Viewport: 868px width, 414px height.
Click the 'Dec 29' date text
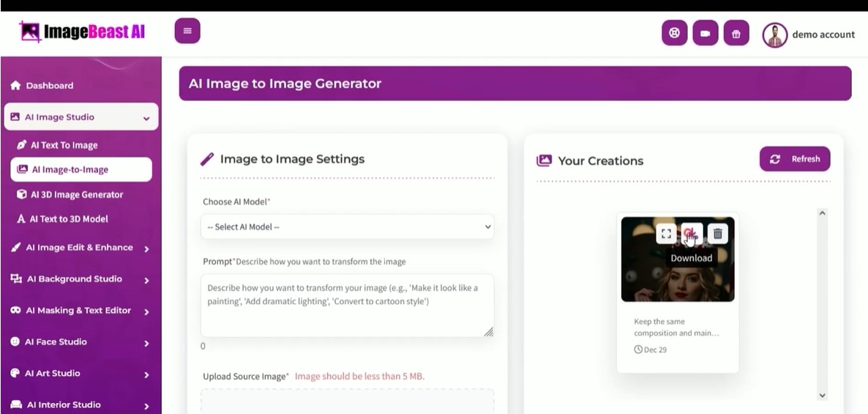point(656,350)
